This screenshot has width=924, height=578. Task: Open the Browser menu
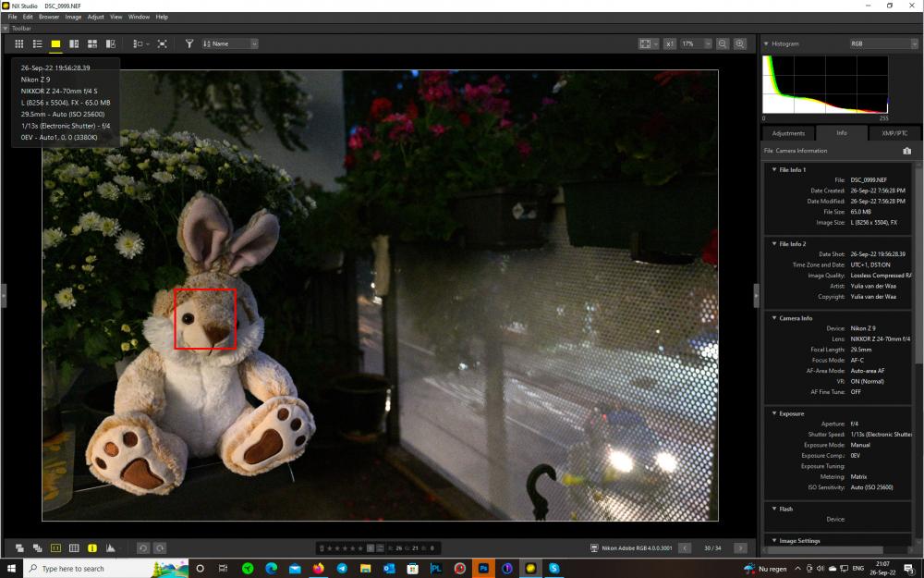coord(49,17)
